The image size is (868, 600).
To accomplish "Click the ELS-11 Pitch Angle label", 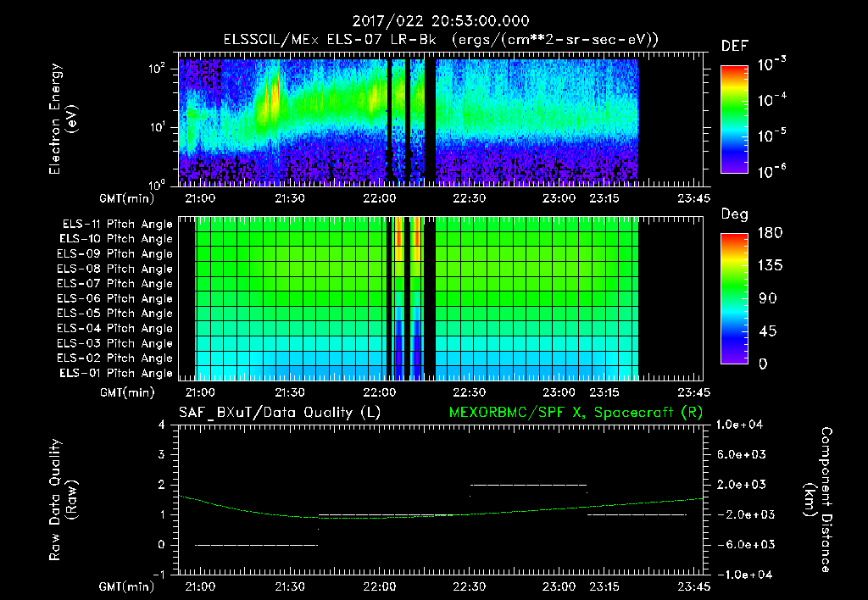I will pyautogui.click(x=117, y=225).
